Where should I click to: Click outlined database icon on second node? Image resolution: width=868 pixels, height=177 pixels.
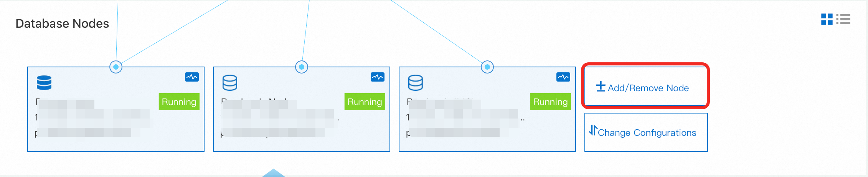point(230,82)
